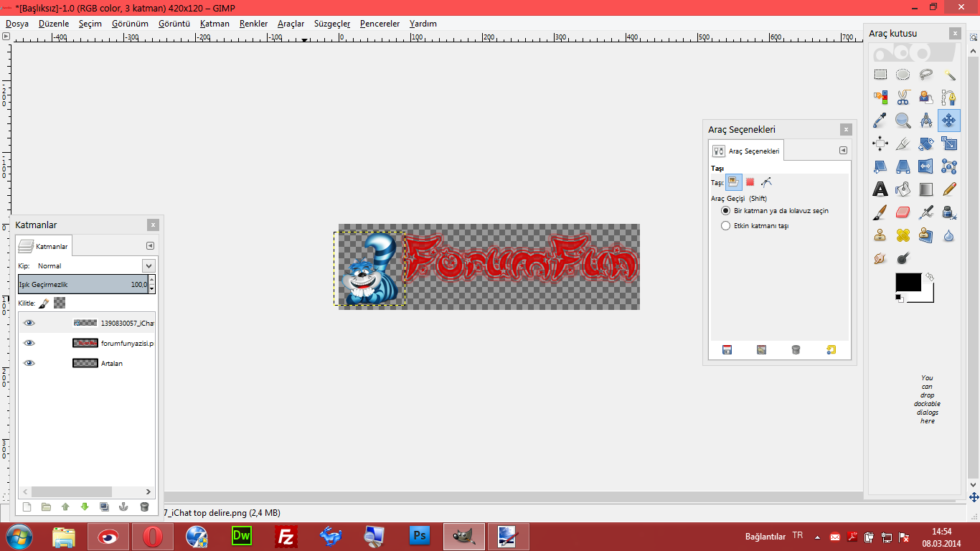Adjust the Işık Geçirmezlik opacity slider

pyautogui.click(x=83, y=284)
